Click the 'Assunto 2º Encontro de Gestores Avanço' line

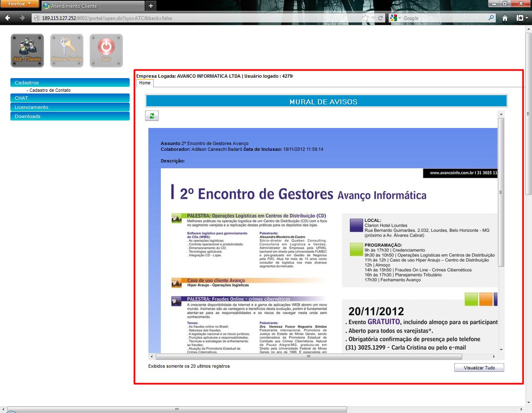(204, 143)
